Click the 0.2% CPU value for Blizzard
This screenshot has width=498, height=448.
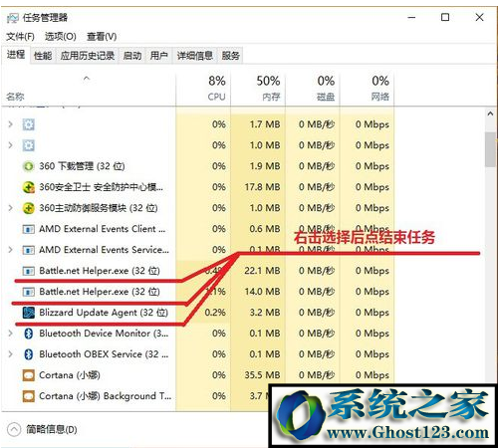coord(215,313)
